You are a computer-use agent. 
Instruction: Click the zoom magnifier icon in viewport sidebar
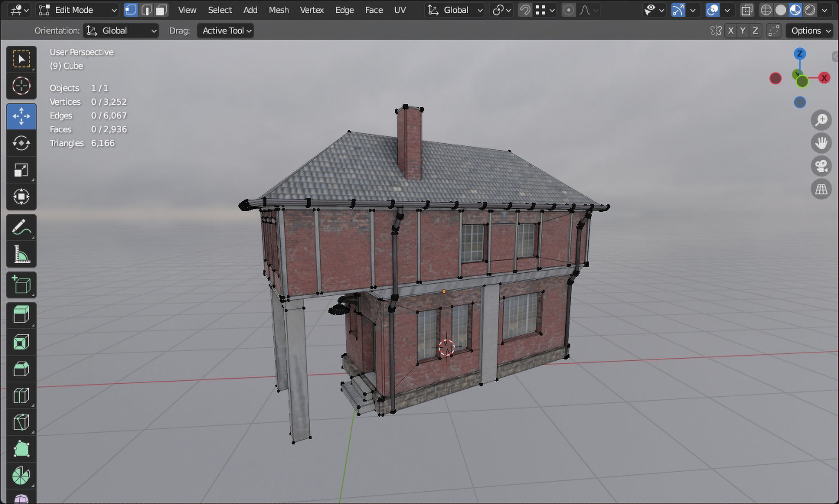(x=821, y=120)
